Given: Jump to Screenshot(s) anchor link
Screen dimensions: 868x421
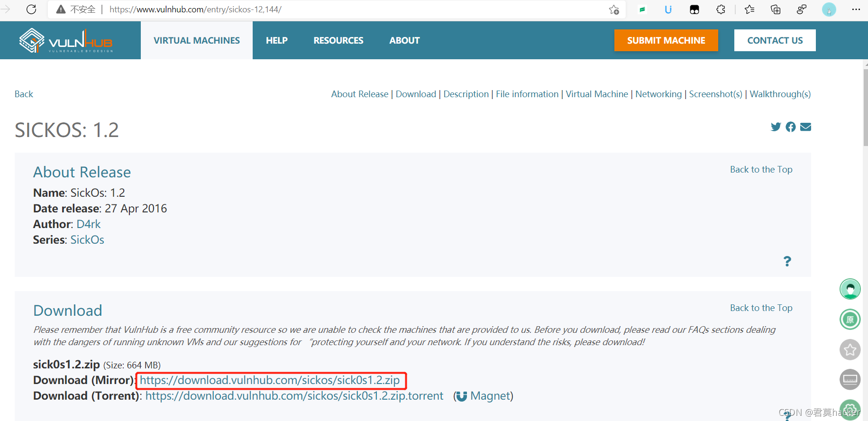Looking at the screenshot, I should (716, 94).
